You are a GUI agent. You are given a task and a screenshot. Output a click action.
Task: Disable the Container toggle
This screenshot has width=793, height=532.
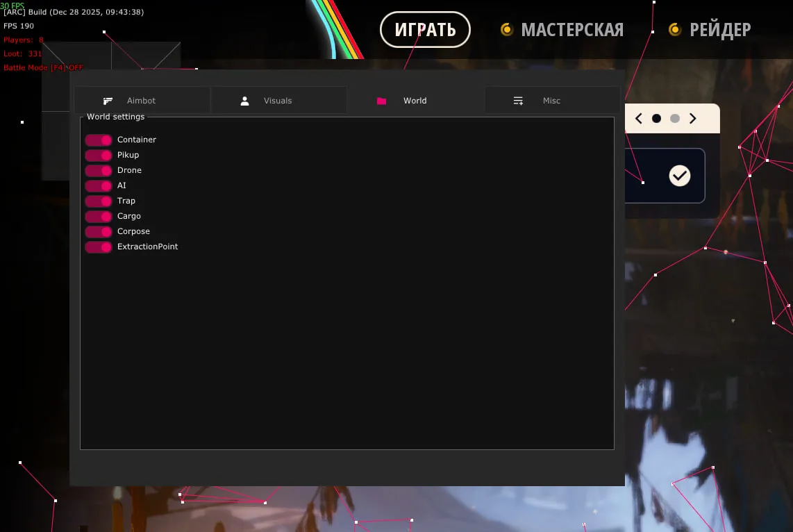98,140
